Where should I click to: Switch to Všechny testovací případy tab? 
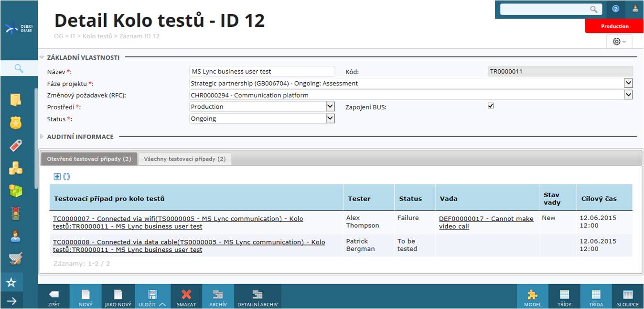pyautogui.click(x=185, y=159)
